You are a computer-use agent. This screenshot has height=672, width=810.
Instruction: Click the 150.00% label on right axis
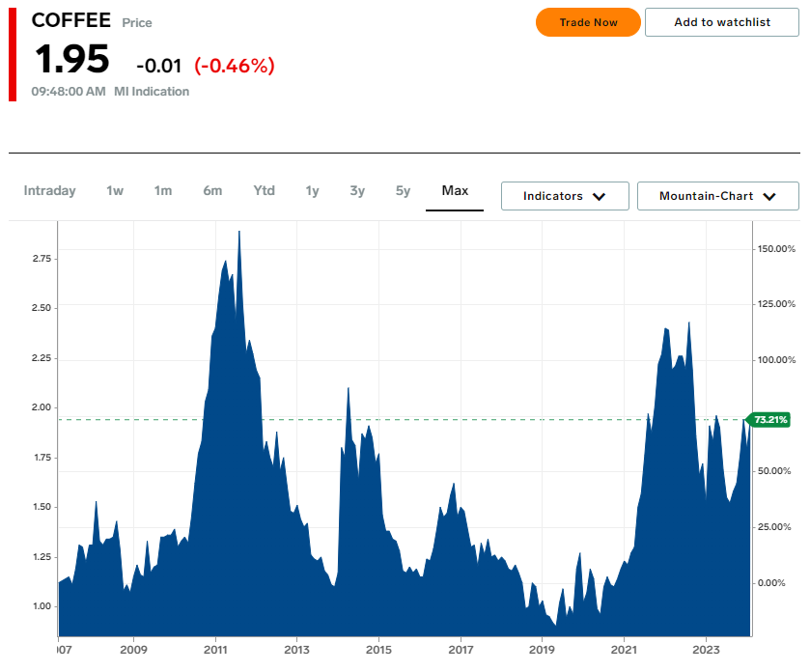click(x=775, y=249)
